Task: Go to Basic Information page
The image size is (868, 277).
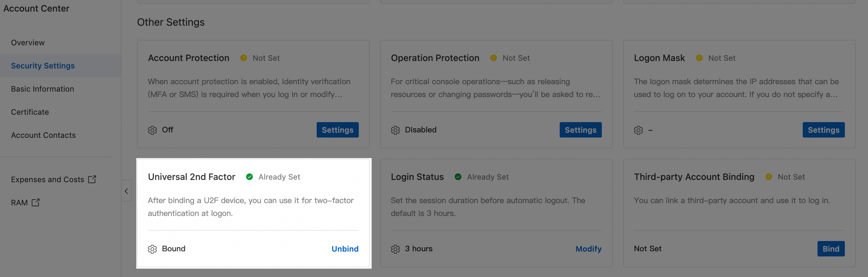Action: point(42,89)
